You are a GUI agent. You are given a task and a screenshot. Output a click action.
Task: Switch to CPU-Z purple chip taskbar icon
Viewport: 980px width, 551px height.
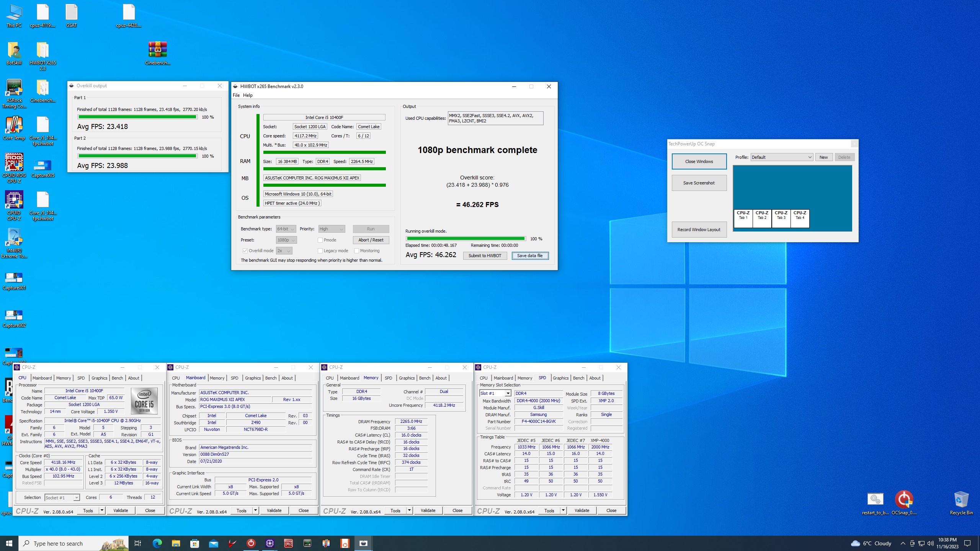[x=269, y=543]
